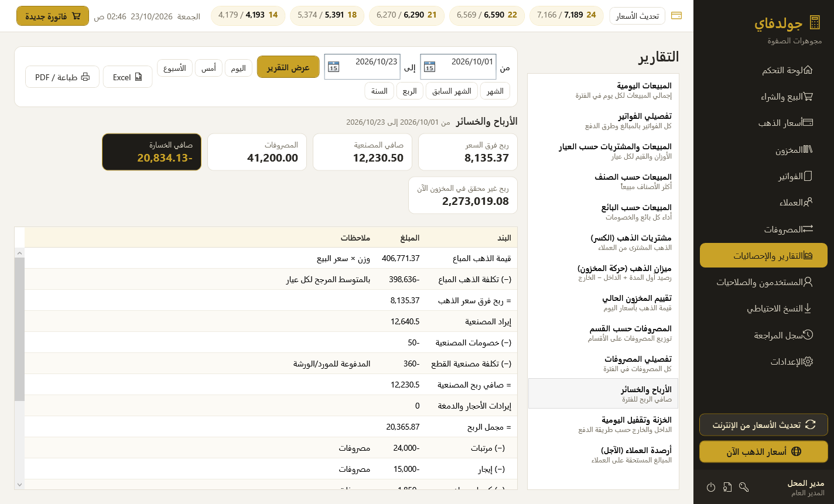Open the الخزنة وتقفيل اليومية report
The image size is (834, 504).
tap(603, 424)
